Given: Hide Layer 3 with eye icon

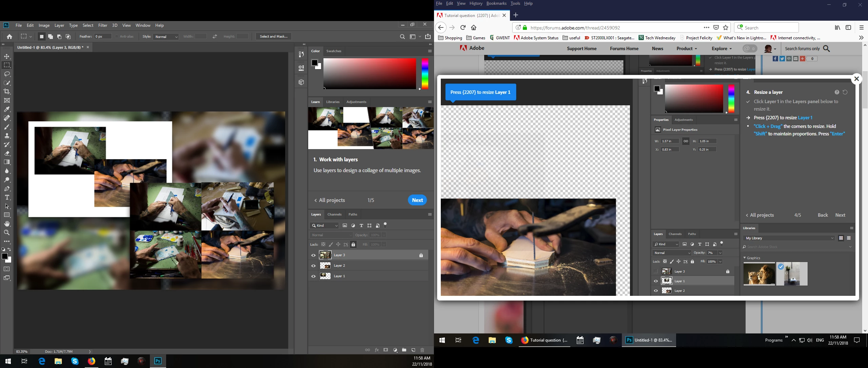Looking at the screenshot, I should click(x=313, y=255).
